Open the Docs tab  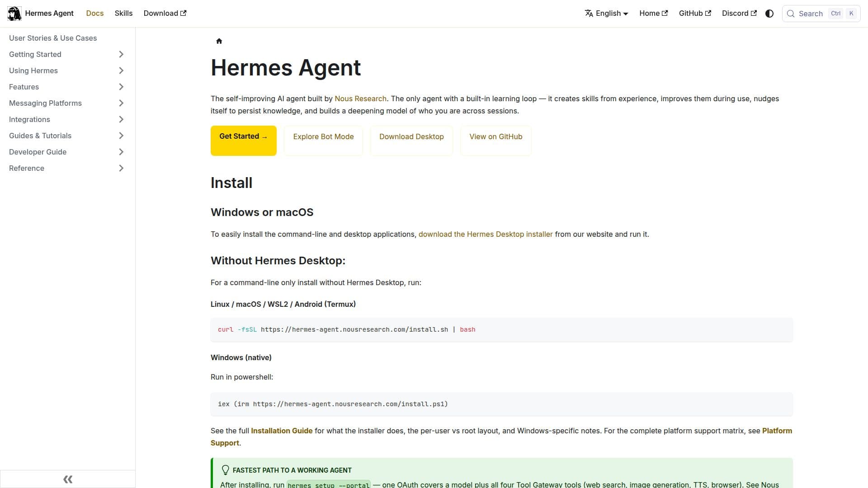95,14
